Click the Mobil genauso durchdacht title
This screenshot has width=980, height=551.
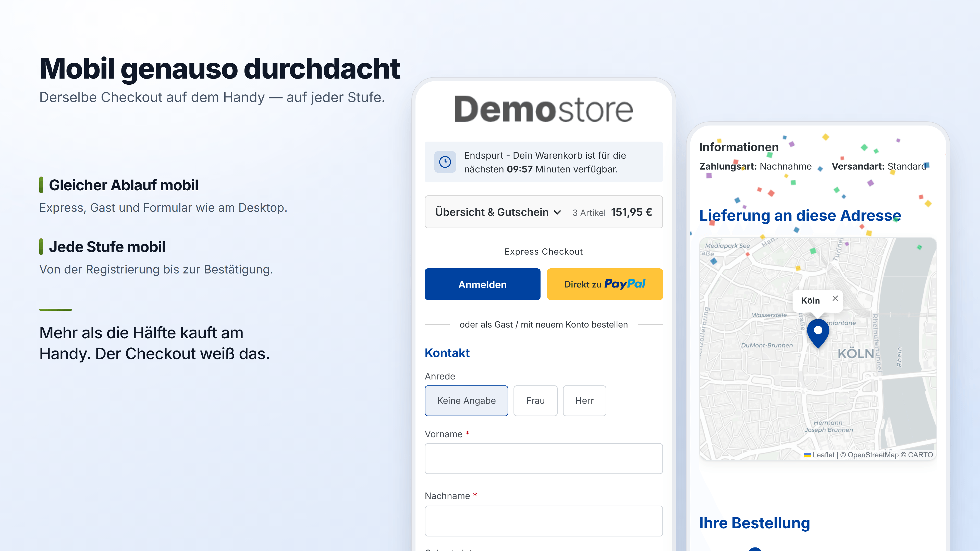point(219,69)
